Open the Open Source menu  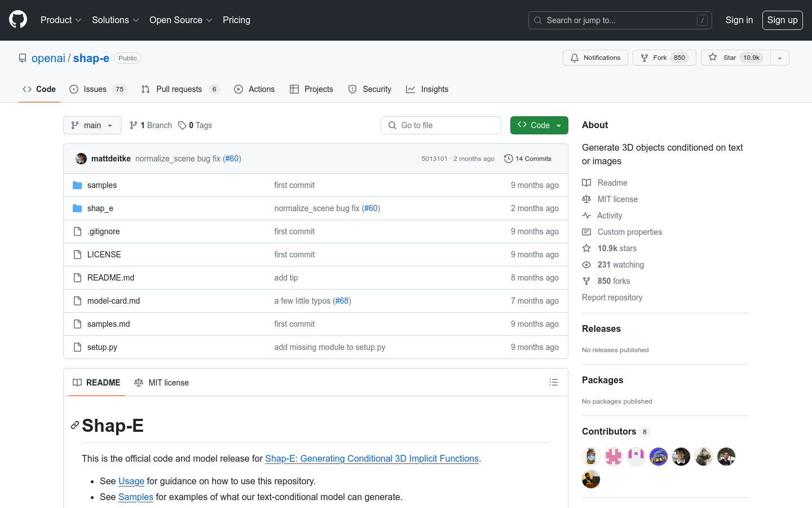pos(181,20)
